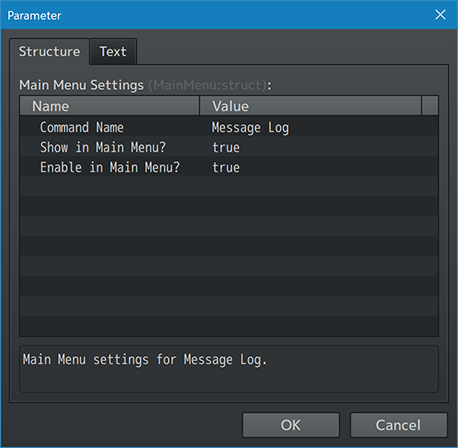Click true value for Show in Main Menu

[226, 148]
